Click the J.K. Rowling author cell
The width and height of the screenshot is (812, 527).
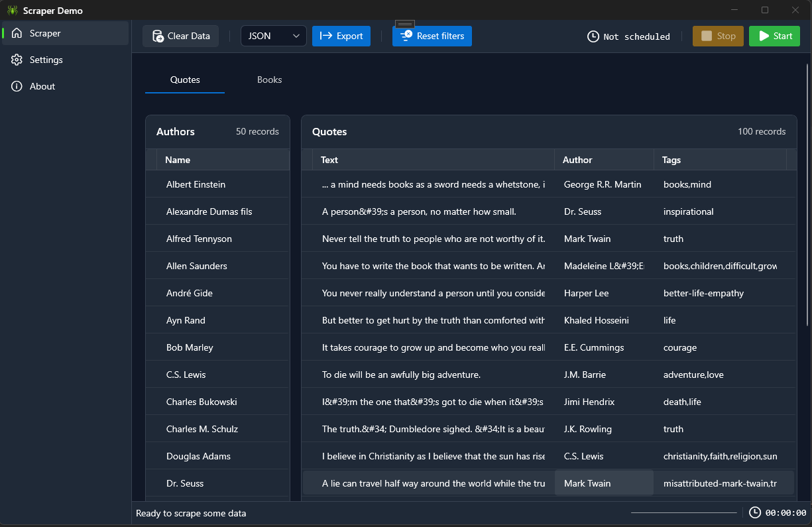coord(604,429)
